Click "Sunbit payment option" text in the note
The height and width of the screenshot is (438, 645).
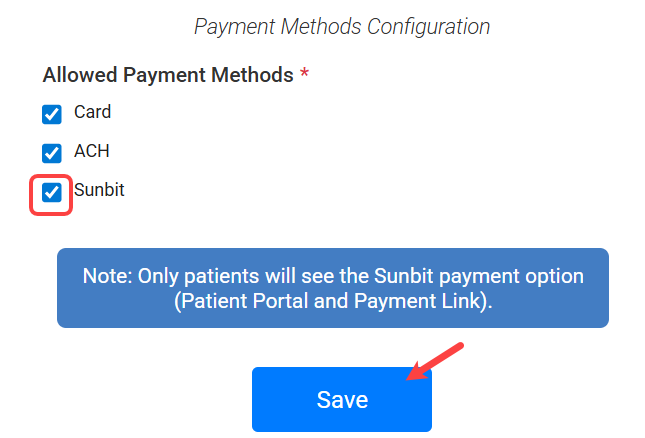point(492,276)
